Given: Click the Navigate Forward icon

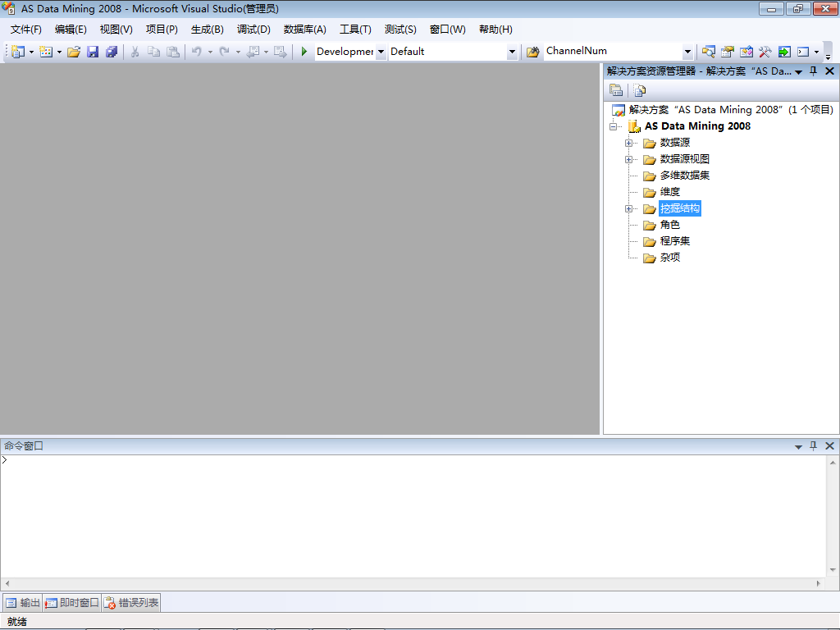Looking at the screenshot, I should [281, 52].
